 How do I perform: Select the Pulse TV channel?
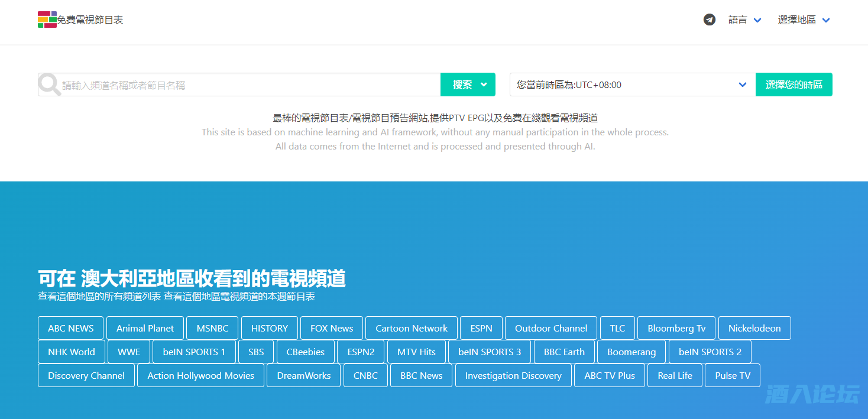[x=732, y=375]
